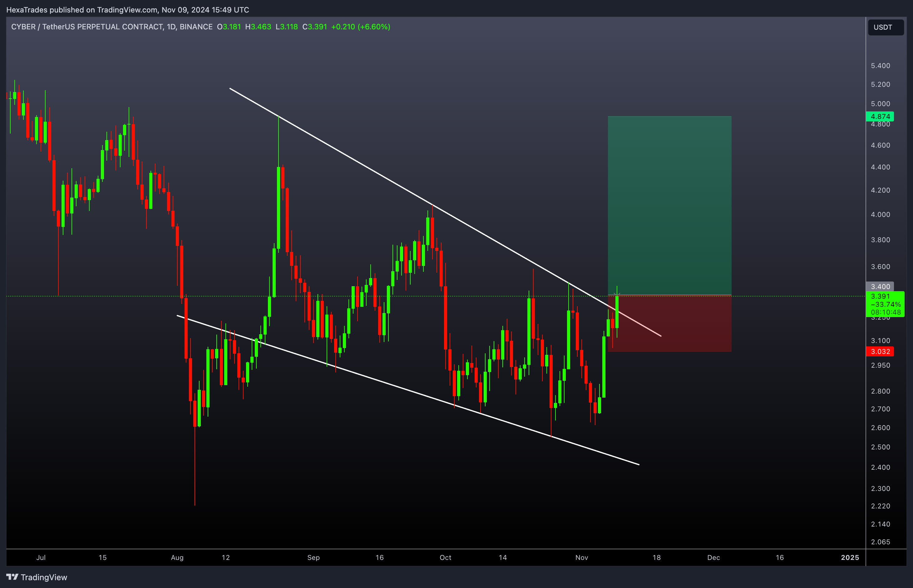Click the 14 date label on time axis
The width and height of the screenshot is (913, 588).
click(x=503, y=557)
